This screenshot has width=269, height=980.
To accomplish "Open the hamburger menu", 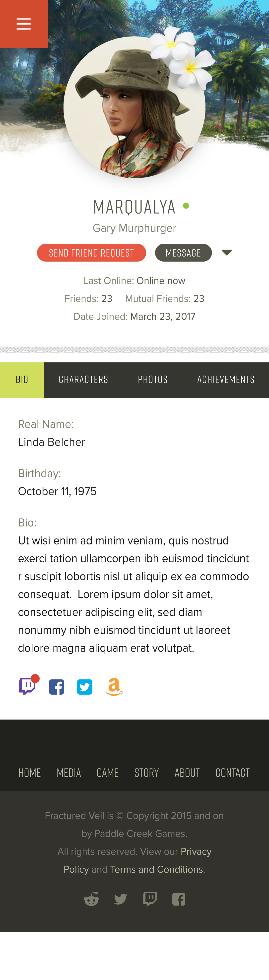I will point(24,24).
